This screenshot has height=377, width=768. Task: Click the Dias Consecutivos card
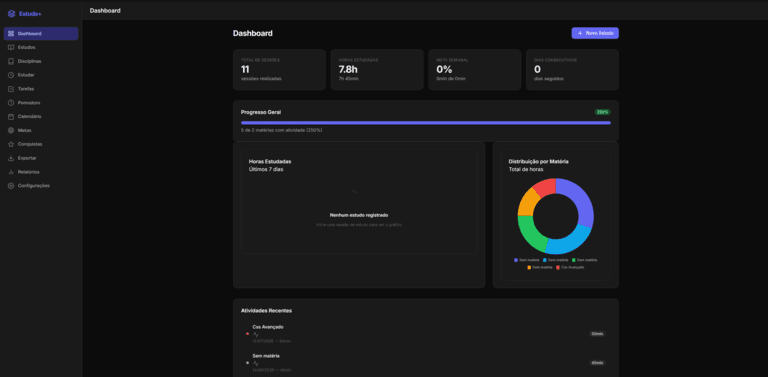point(573,70)
